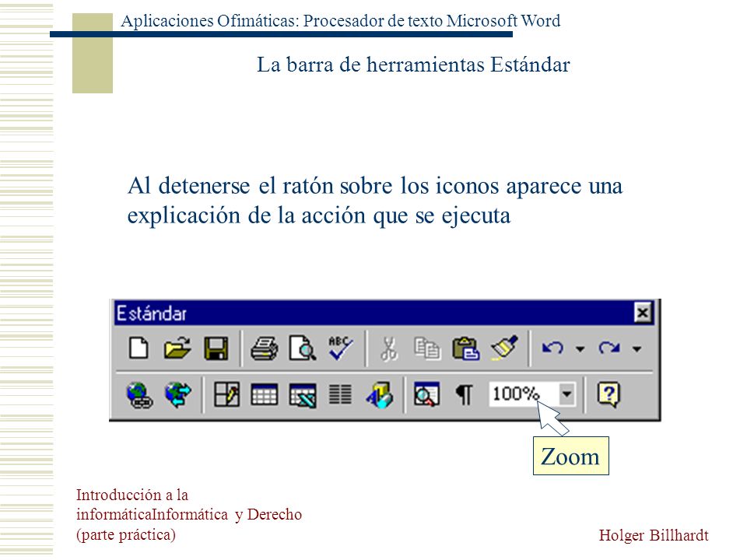Image resolution: width=747 pixels, height=560 pixels.
Task: Print the document with printer icon
Action: [265, 348]
